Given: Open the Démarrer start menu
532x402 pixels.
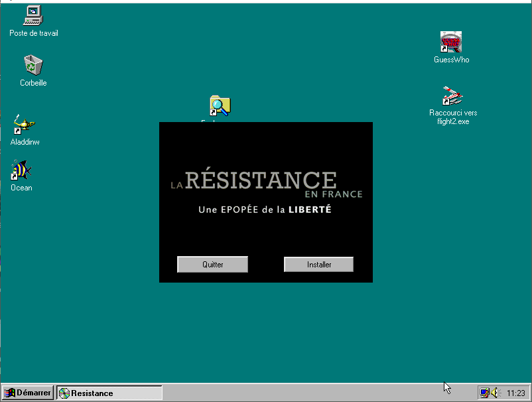Looking at the screenshot, I should [x=27, y=393].
